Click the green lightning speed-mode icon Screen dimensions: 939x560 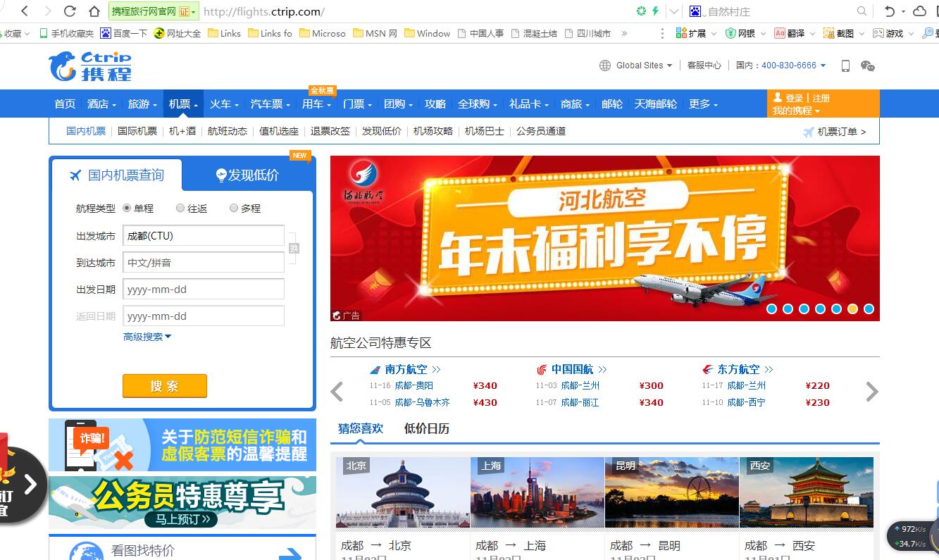(656, 11)
